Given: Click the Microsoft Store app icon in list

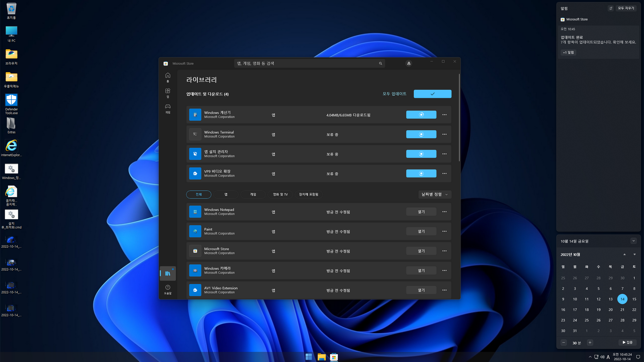Looking at the screenshot, I should 195,251.
